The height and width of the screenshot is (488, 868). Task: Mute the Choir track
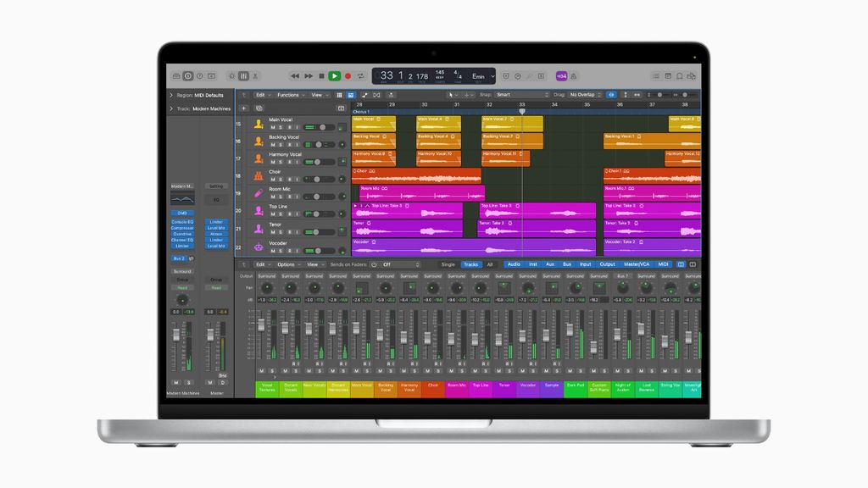click(272, 178)
